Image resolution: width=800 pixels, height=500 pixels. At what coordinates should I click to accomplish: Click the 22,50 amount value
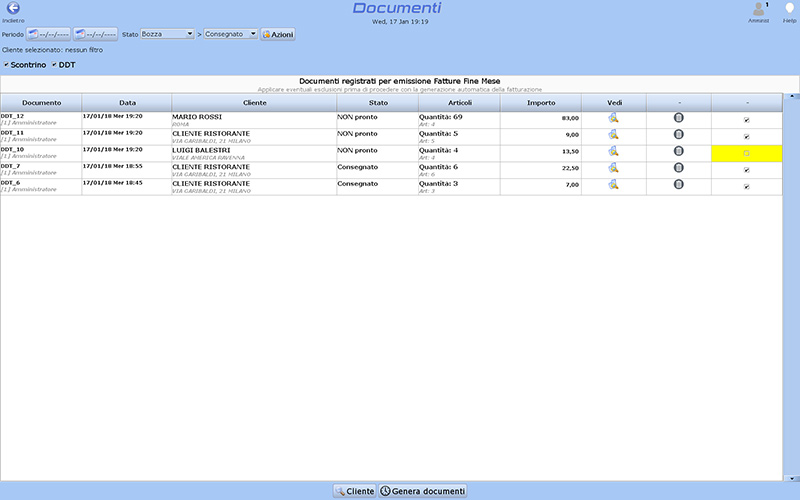coord(570,168)
